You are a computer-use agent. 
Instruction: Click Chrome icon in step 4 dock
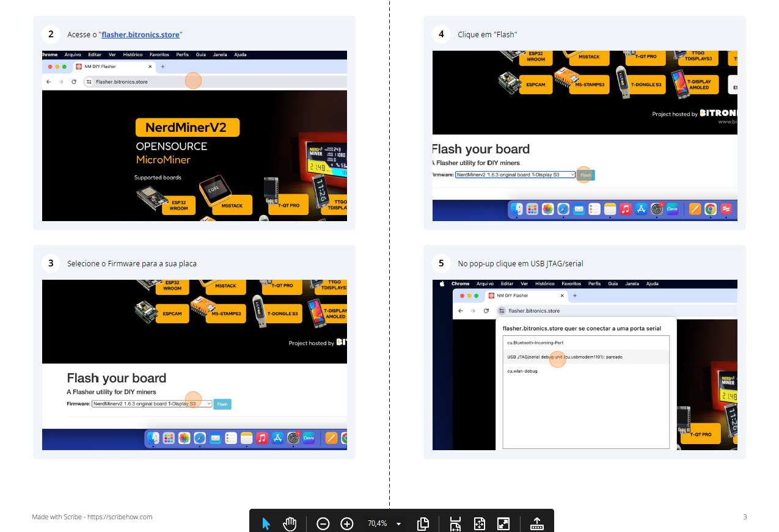pos(710,209)
